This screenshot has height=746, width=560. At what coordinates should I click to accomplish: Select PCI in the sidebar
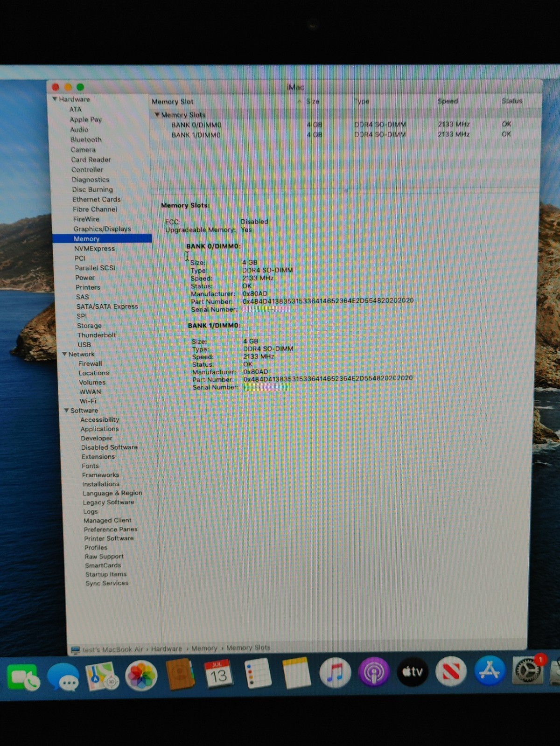pyautogui.click(x=80, y=258)
